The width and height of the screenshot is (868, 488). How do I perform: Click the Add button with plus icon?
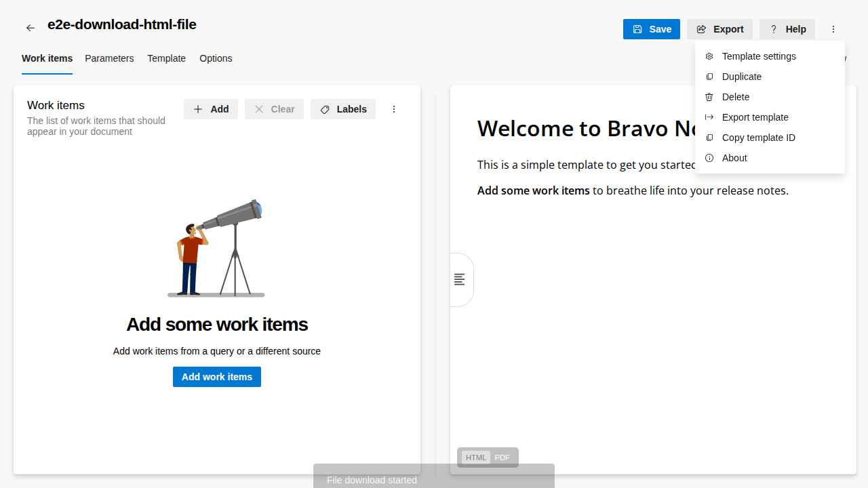click(x=210, y=109)
